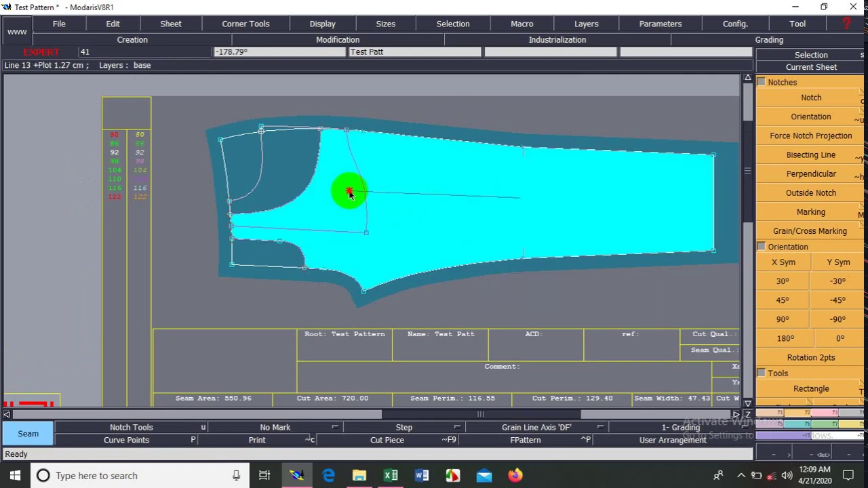868x488 pixels.
Task: Click the FPattern button
Action: (526, 440)
